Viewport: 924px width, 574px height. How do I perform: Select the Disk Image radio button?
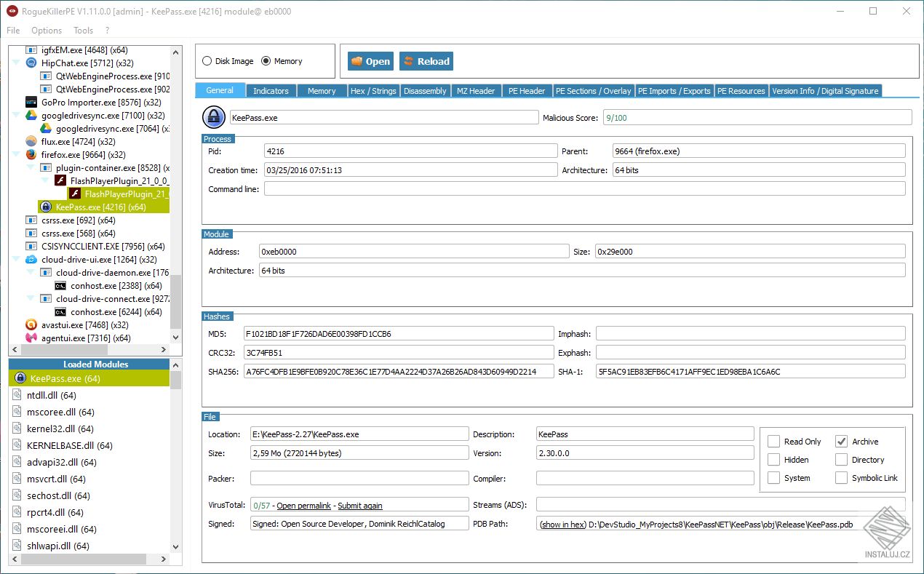pos(207,61)
